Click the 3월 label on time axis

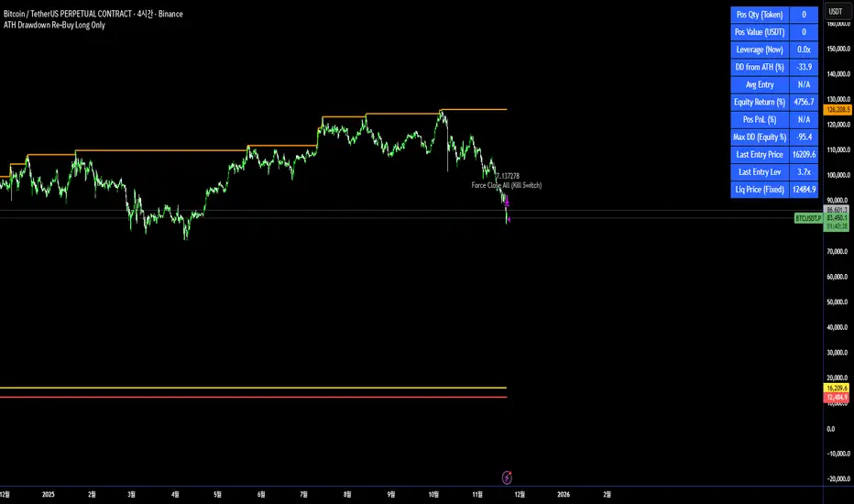click(131, 494)
